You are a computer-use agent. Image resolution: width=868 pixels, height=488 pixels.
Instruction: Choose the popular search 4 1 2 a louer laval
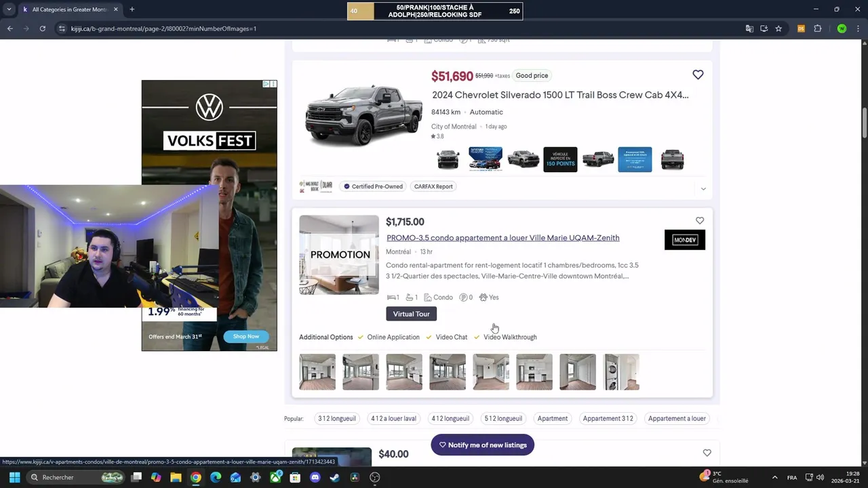(x=393, y=418)
